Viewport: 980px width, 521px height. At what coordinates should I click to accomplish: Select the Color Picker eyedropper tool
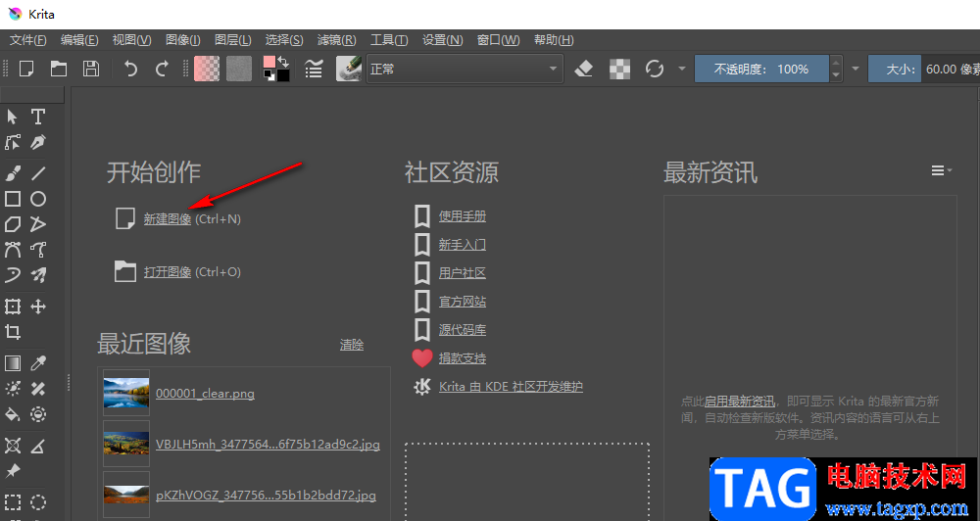(x=38, y=363)
